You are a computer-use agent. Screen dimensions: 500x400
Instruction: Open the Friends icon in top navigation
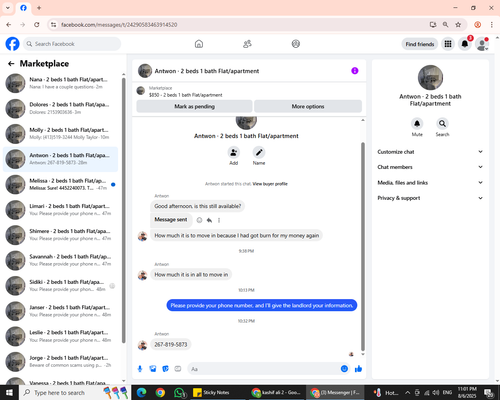pyautogui.click(x=247, y=44)
